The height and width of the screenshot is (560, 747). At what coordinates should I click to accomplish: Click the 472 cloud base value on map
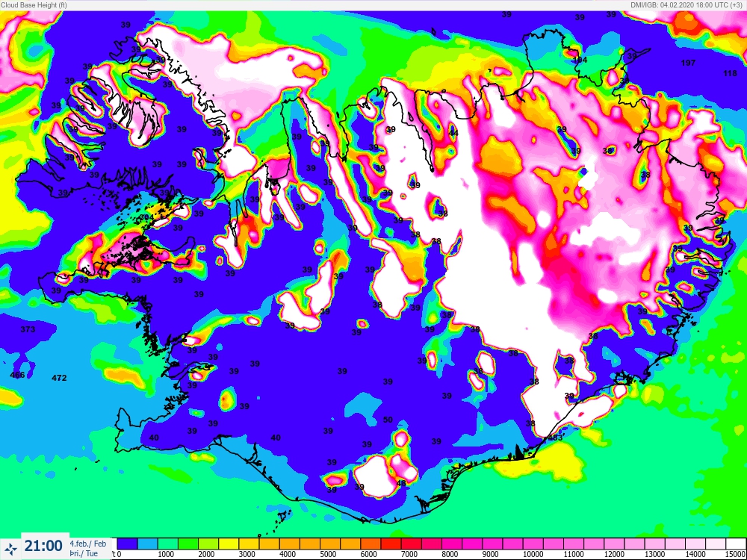tap(59, 378)
